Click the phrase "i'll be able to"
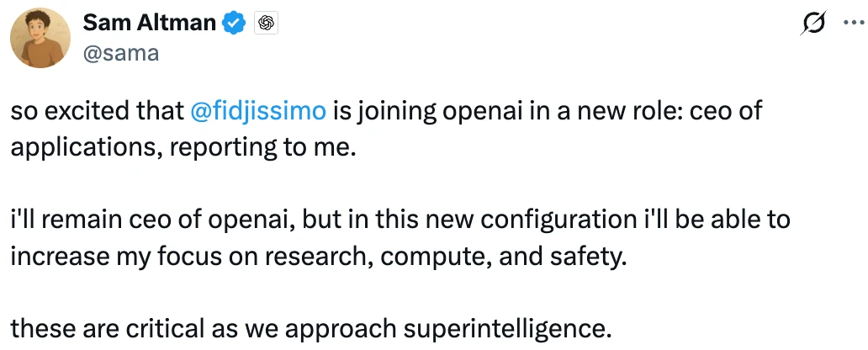The height and width of the screenshot is (350, 868). [x=713, y=220]
